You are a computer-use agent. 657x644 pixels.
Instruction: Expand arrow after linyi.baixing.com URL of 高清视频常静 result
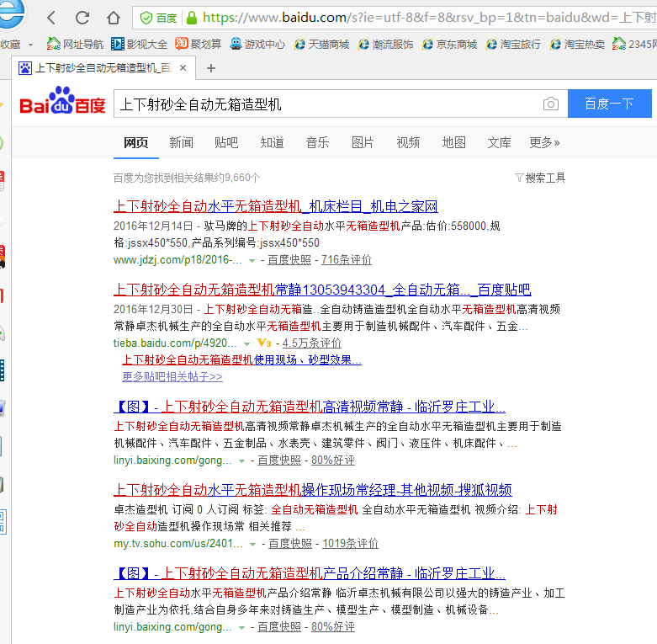point(241,461)
